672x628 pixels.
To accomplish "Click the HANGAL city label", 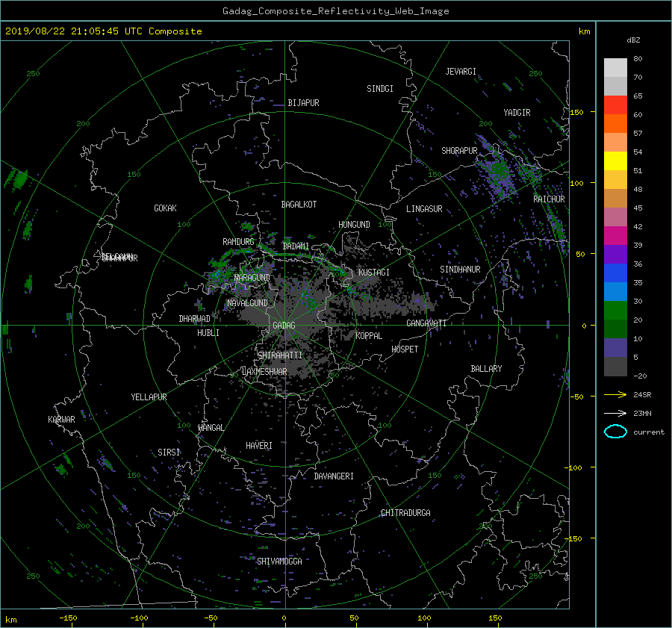I will pos(211,428).
